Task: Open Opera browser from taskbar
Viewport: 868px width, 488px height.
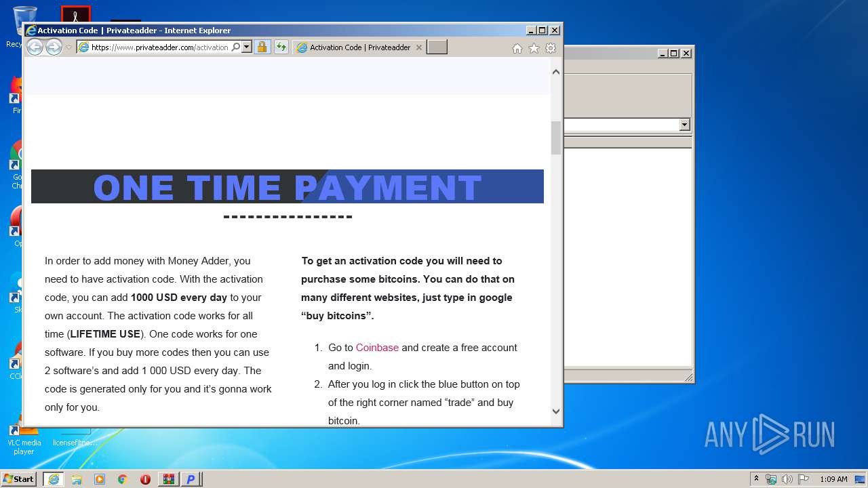Action: [145, 479]
